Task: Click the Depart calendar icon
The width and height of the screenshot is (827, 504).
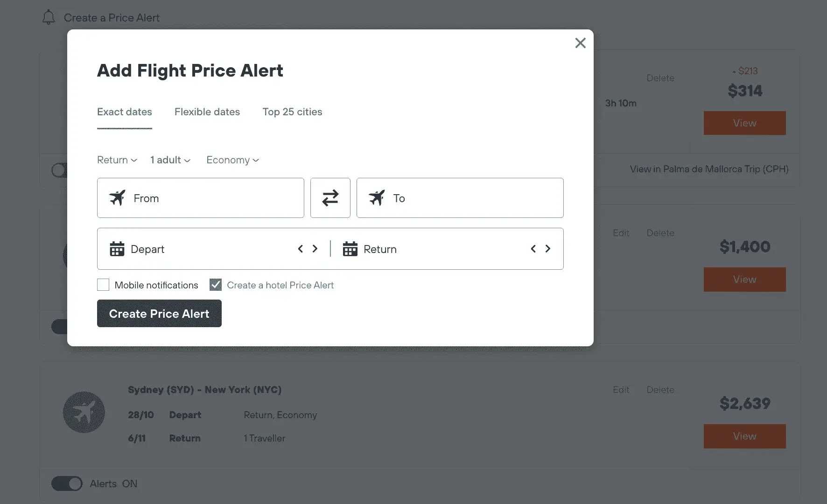Action: pos(117,249)
